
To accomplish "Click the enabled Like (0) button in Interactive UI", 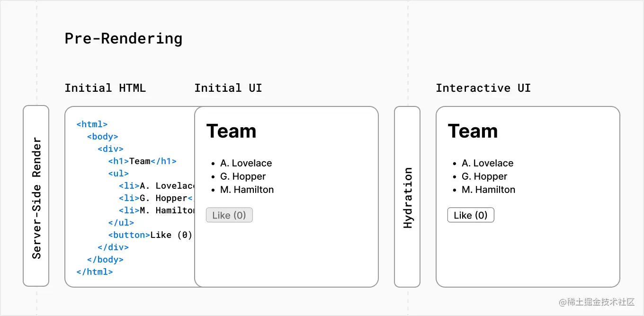I will (x=471, y=215).
